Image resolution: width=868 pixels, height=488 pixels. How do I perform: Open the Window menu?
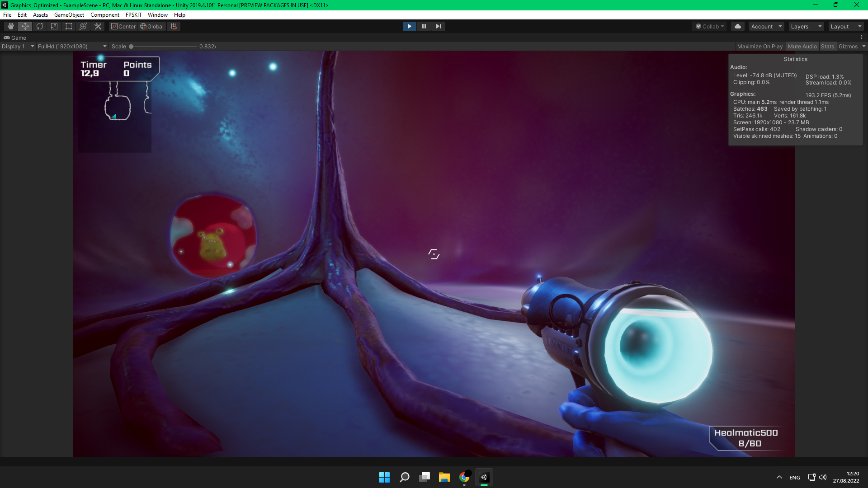click(x=157, y=14)
